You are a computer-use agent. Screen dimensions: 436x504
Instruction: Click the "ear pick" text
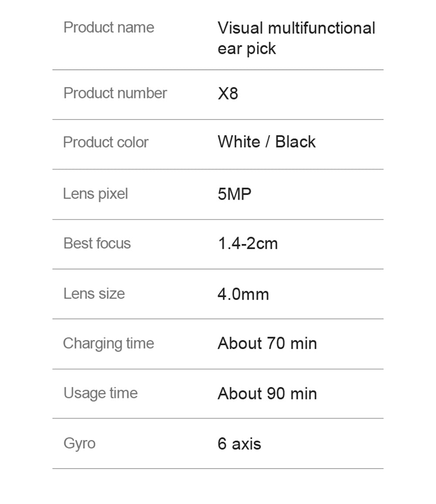246,48
